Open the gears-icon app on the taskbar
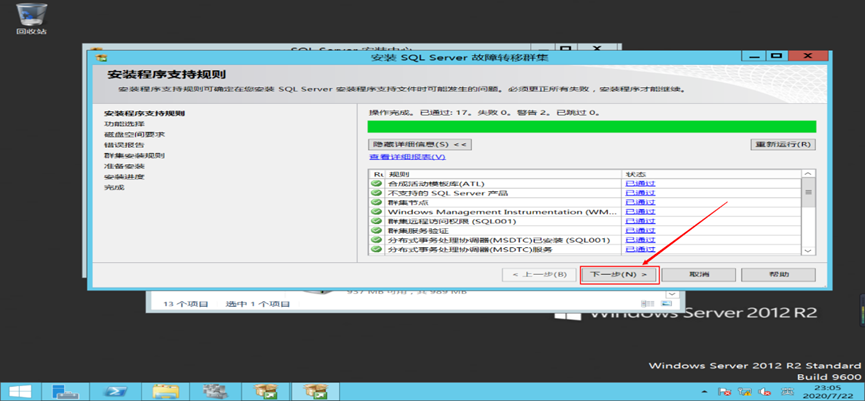 pos(215,392)
